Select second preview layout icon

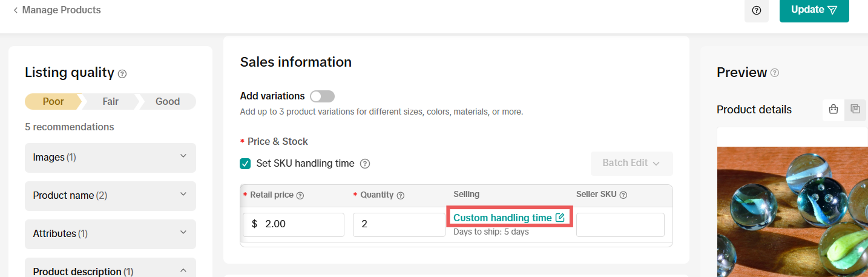click(x=855, y=110)
